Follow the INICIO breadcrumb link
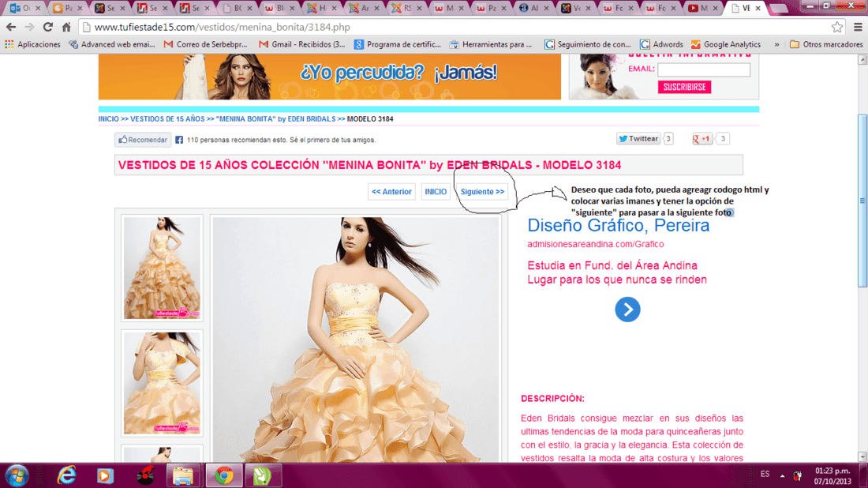This screenshot has width=868, height=488. (109, 119)
